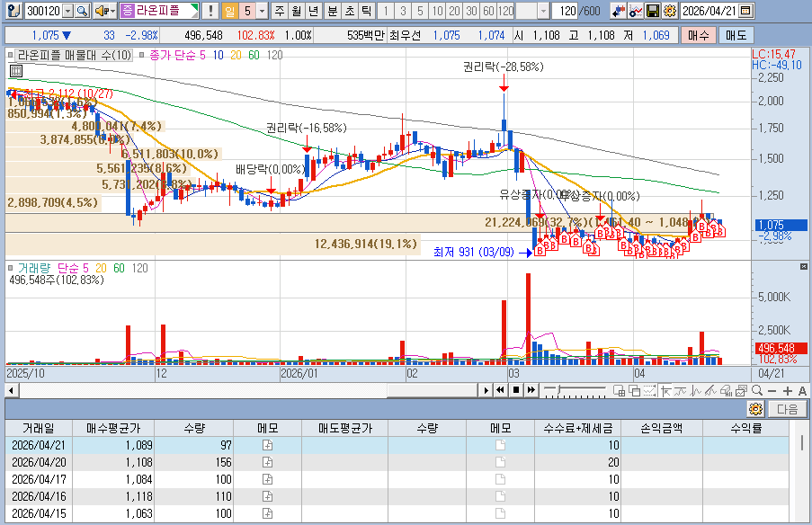Click the eraser delete-drawings icon
This screenshot has width=812, height=525.
(x=726, y=391)
